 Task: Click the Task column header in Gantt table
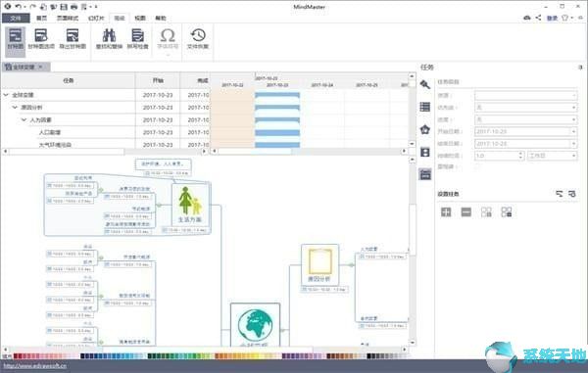click(69, 80)
